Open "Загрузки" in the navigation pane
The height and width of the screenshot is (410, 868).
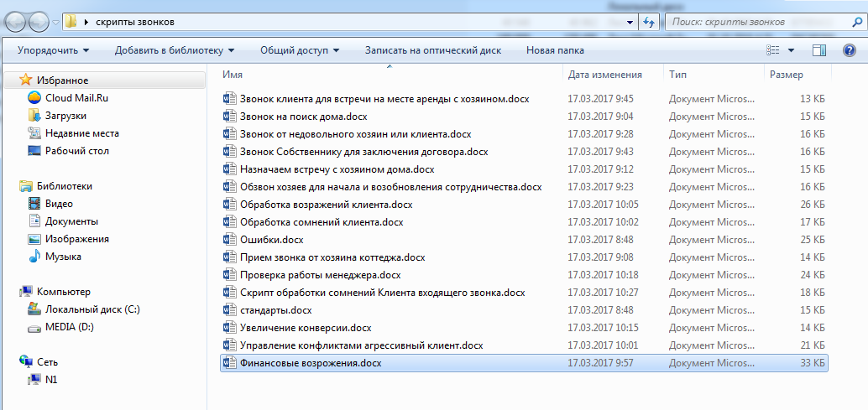65,116
